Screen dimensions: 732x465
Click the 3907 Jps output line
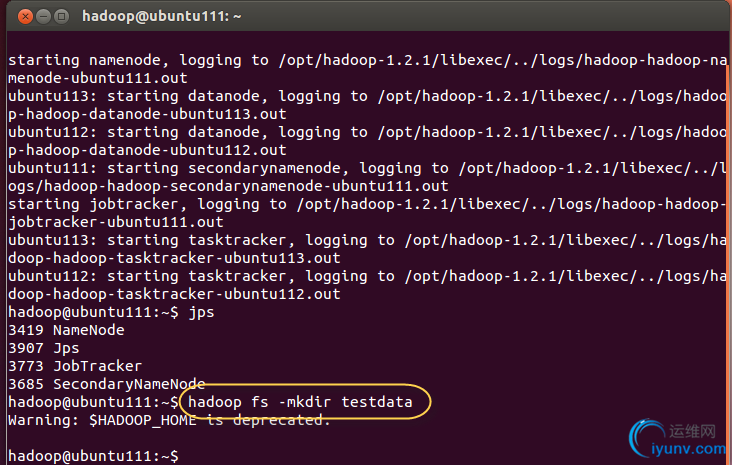[x=44, y=348]
